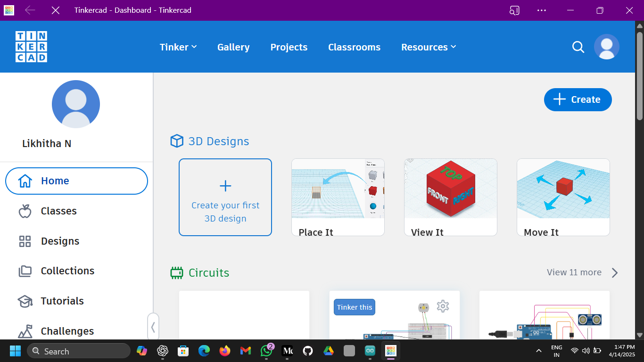Open the View It tutorial card

click(x=451, y=197)
